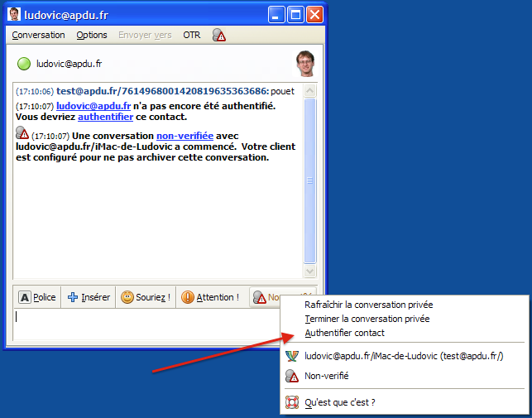Screen dimensions: 532x418
Task: Choose the ludovic@apdu.fr/iMac-de-Ludovic session entry
Action: coord(403,356)
